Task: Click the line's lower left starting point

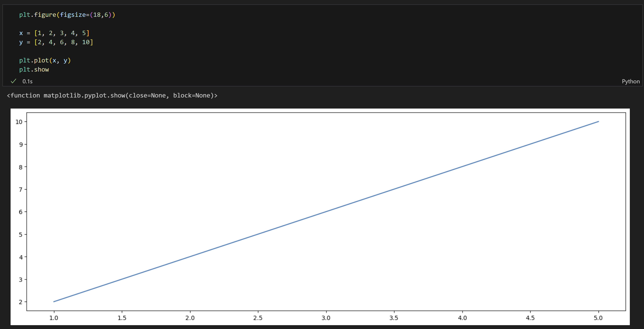Action: tap(54, 302)
